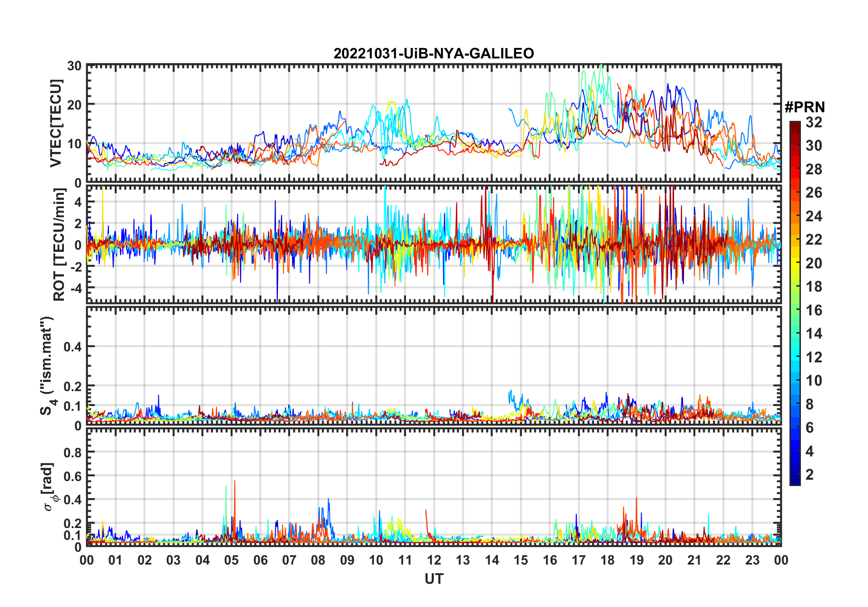Click UT axis hour tick 19

pos(637,560)
